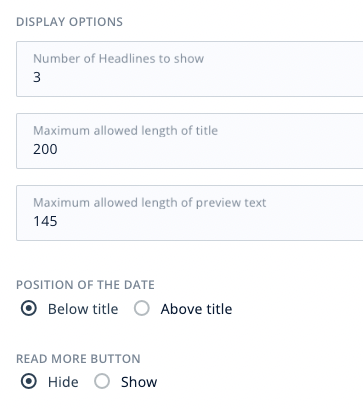Screen dimensions: 363x409
Task: Click the value 145 in the preview text field
Action: pyautogui.click(x=45, y=221)
